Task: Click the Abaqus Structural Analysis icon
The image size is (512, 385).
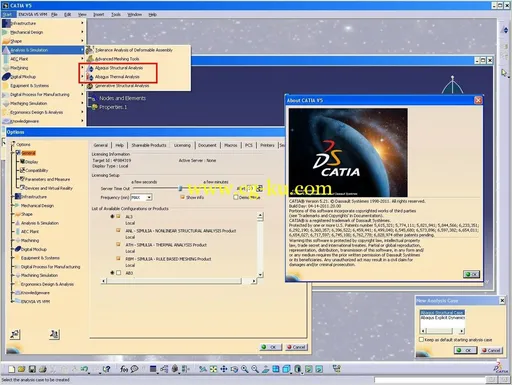Action: tap(90, 68)
